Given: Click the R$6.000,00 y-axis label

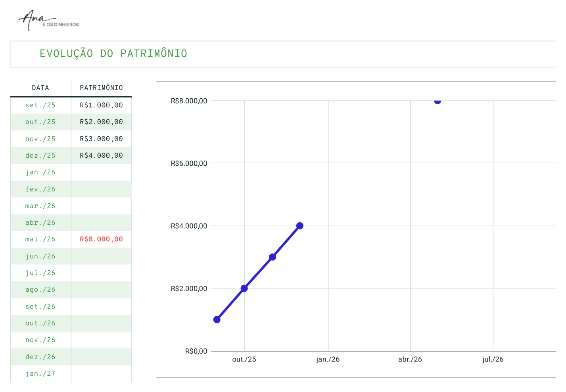Looking at the screenshot, I should coord(189,163).
